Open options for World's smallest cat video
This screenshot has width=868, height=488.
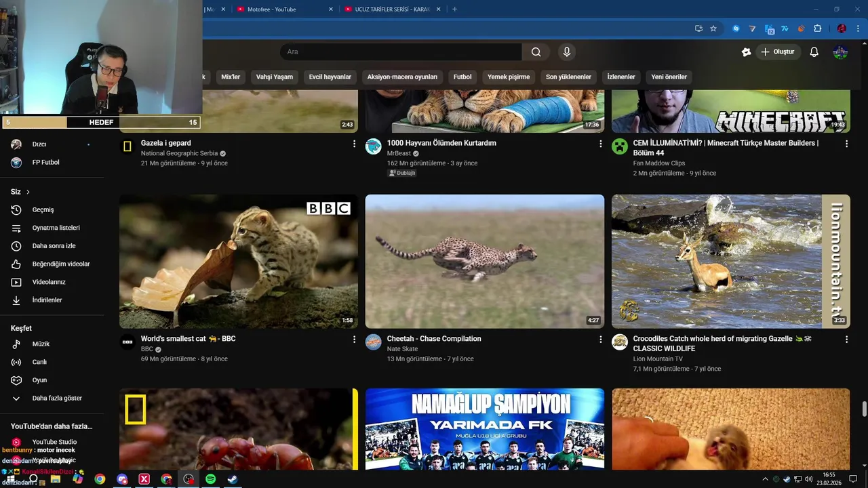(354, 339)
